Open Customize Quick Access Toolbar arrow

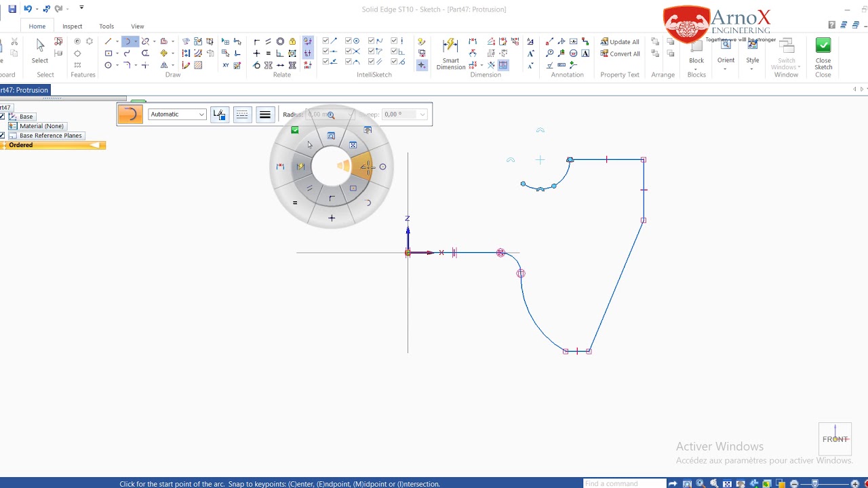(81, 8)
